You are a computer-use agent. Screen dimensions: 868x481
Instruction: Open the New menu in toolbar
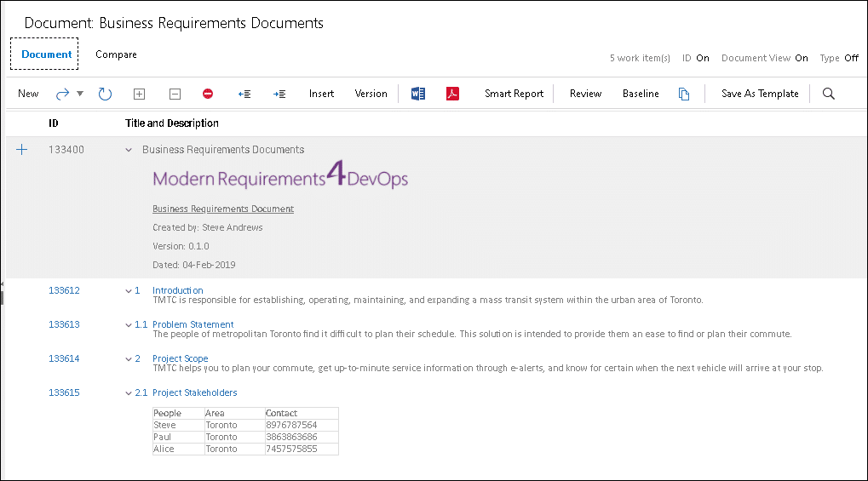click(28, 94)
